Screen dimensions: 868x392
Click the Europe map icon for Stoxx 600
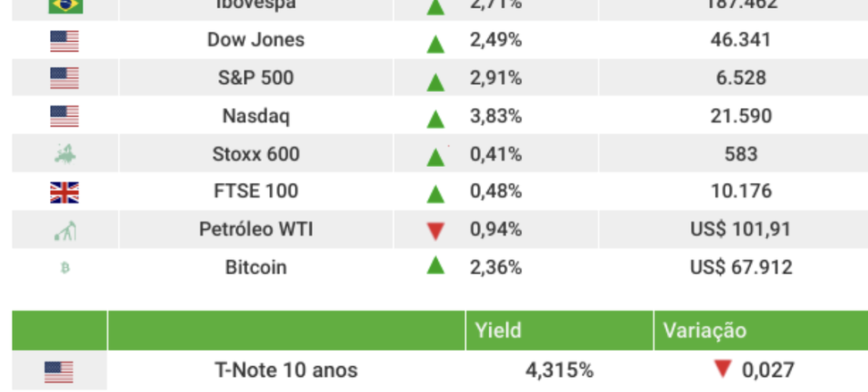(x=64, y=154)
